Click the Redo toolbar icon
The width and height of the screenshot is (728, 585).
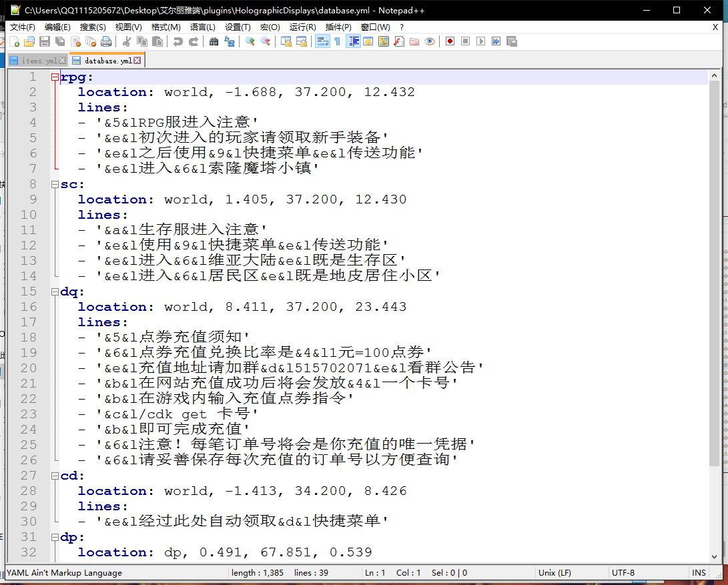tap(193, 42)
